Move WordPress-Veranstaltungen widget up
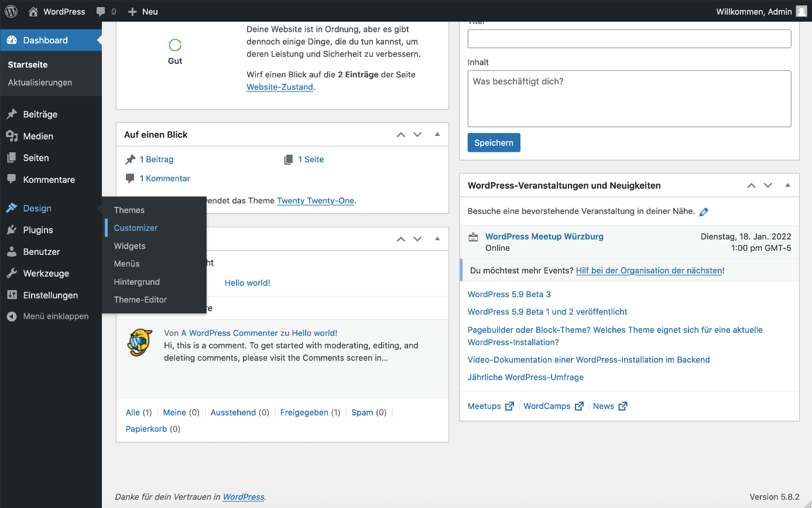Viewport: 812px width, 508px height. tap(752, 186)
